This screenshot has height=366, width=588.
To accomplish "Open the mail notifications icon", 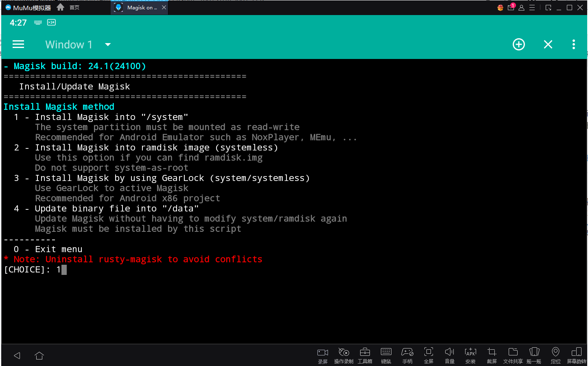I will (511, 7).
